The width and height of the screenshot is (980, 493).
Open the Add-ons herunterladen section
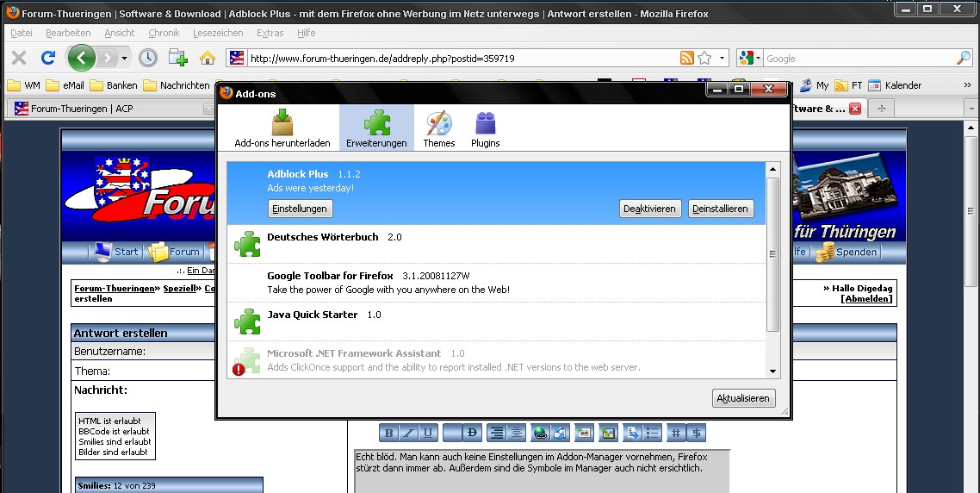coord(282,128)
